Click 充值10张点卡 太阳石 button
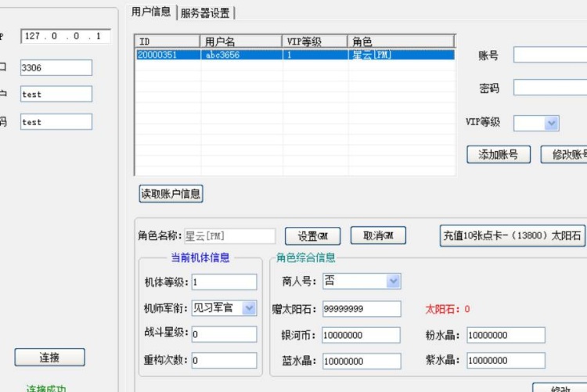587x392 pixels. tap(512, 236)
